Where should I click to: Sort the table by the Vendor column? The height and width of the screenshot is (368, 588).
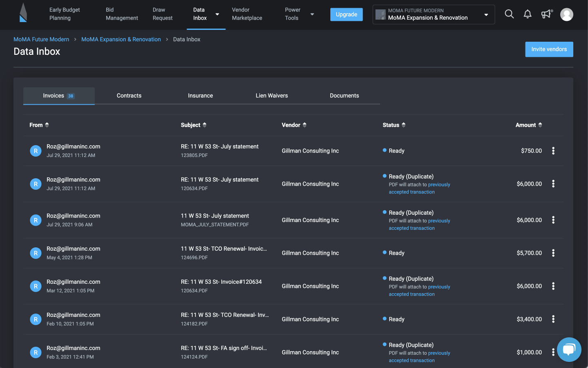294,125
